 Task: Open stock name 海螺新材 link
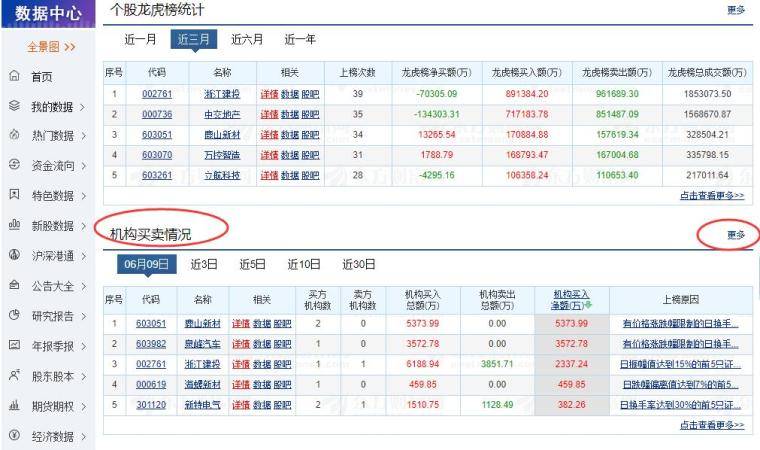pyautogui.click(x=203, y=385)
